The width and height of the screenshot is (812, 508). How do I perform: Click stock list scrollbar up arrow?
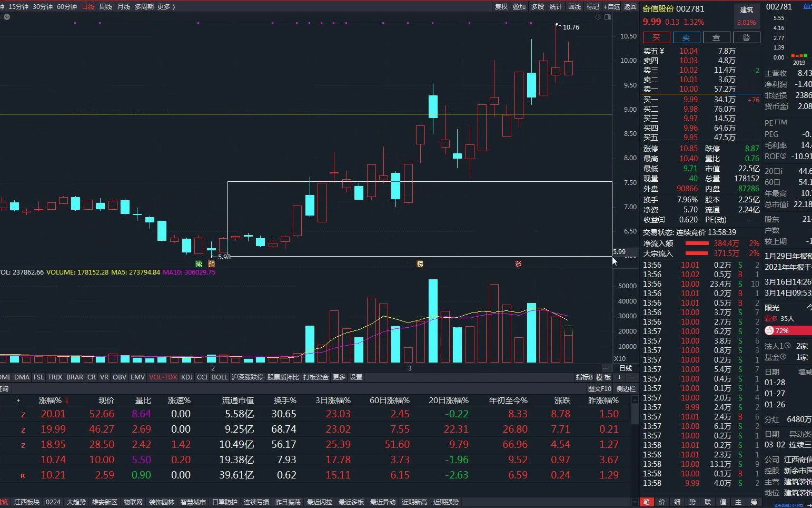635,400
